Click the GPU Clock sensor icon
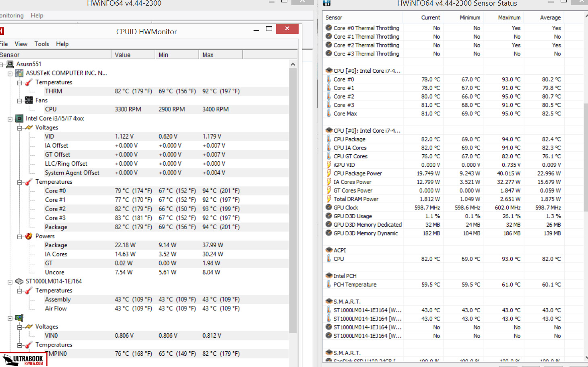This screenshot has width=588, height=367. (329, 207)
